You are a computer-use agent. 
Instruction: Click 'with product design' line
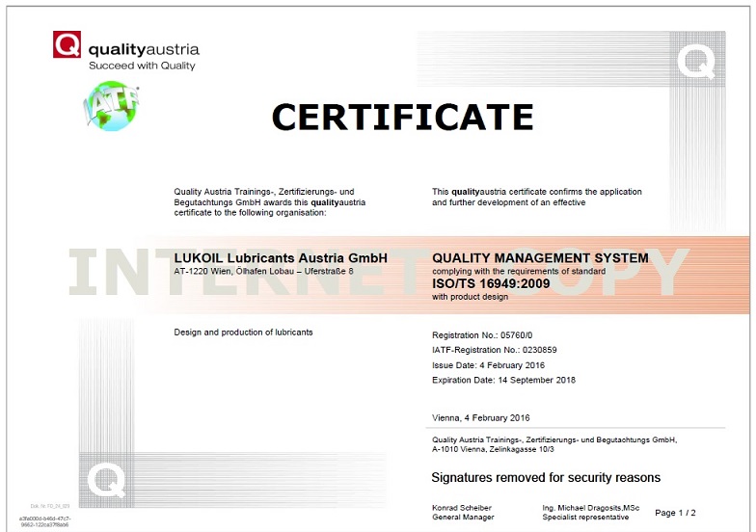tap(471, 297)
